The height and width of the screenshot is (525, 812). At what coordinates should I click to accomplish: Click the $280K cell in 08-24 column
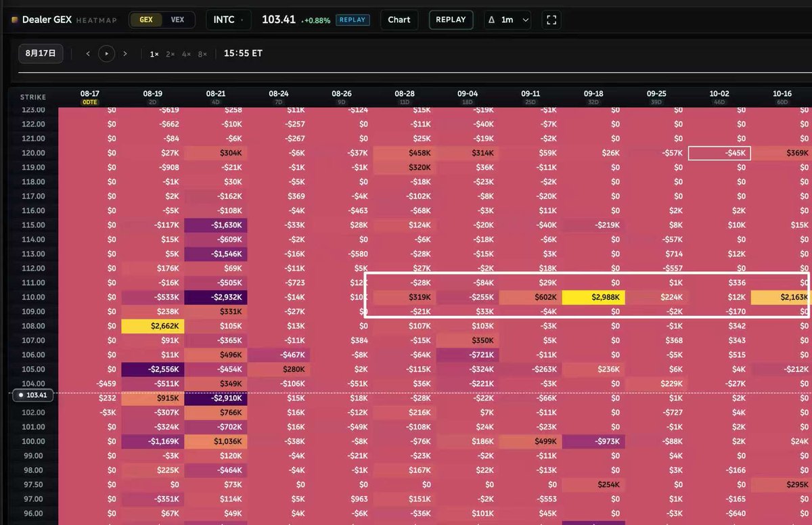point(279,369)
